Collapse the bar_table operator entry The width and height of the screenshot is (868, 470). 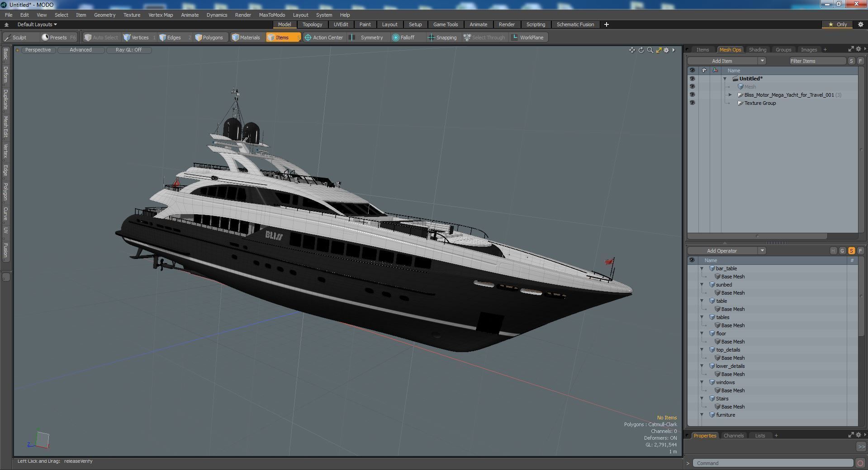click(x=702, y=268)
